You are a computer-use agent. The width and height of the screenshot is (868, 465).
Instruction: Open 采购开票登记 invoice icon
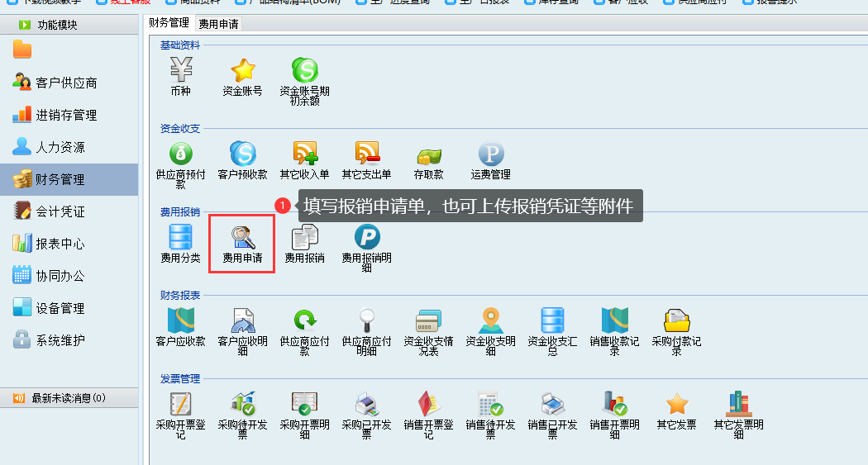coord(180,405)
